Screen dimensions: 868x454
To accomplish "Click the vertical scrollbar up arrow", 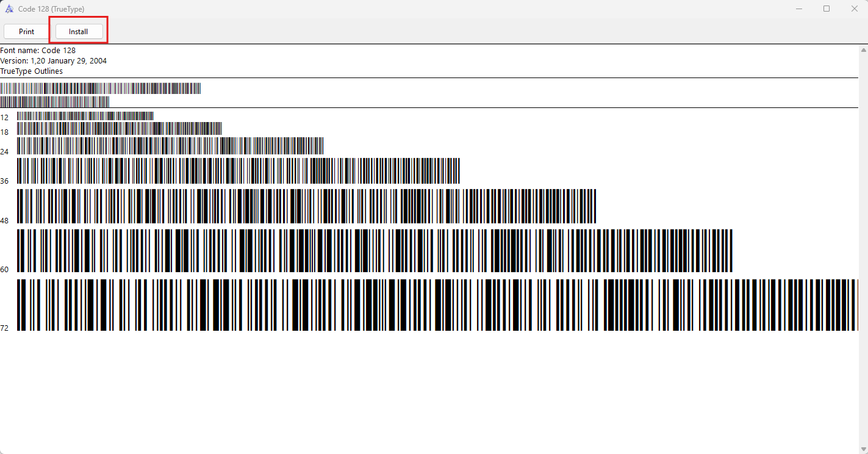I will [x=863, y=49].
